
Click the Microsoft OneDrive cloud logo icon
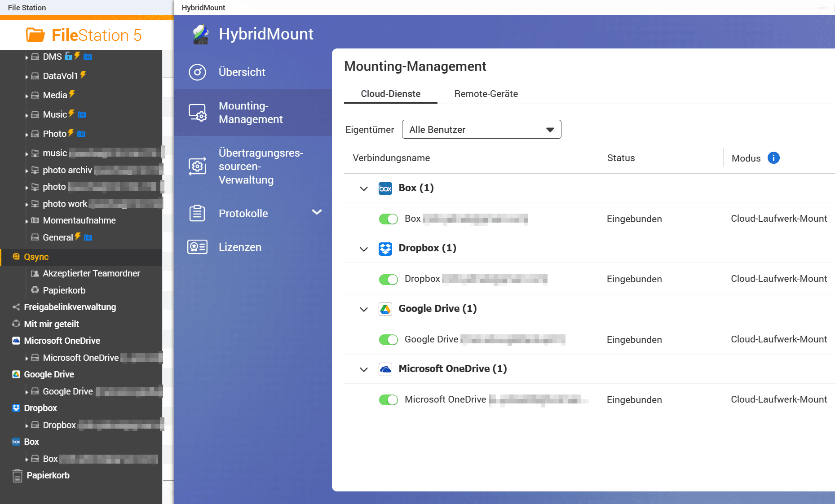(x=385, y=369)
